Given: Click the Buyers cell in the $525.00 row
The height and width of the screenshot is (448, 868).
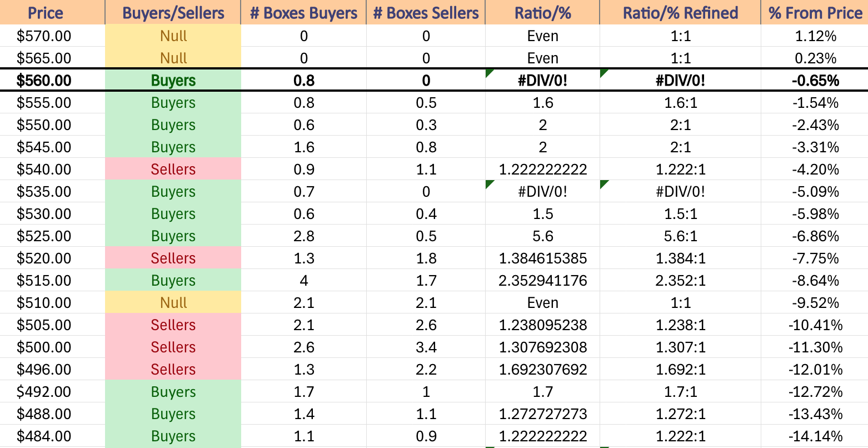Looking at the screenshot, I should (173, 236).
